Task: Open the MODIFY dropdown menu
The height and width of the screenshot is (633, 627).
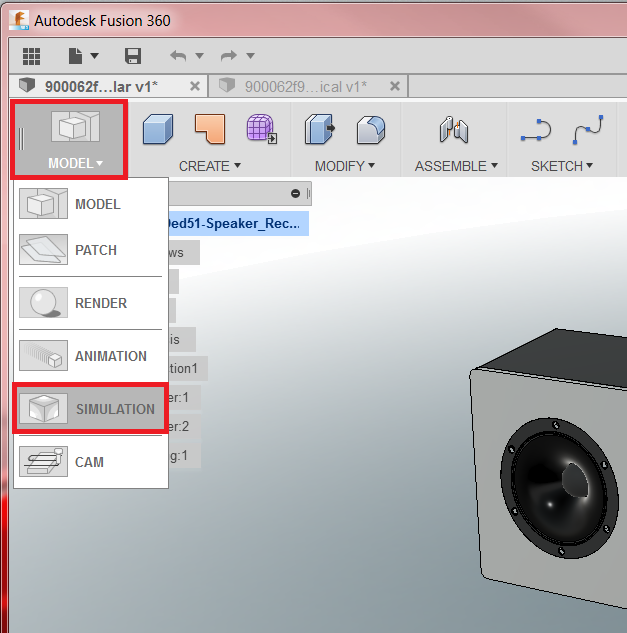Action: pyautogui.click(x=345, y=166)
